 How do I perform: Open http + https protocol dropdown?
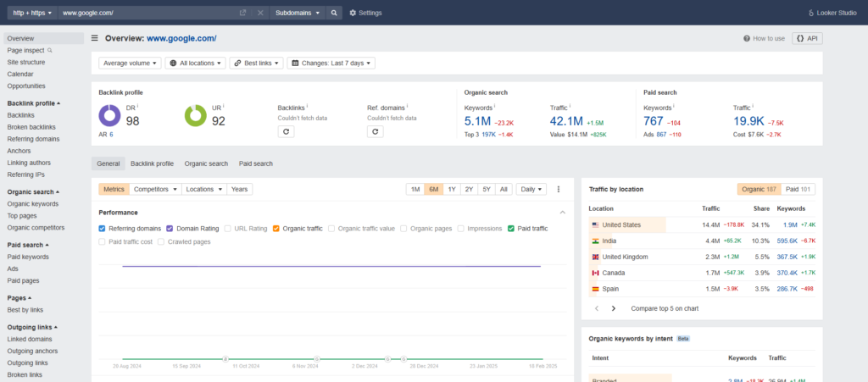pyautogui.click(x=33, y=13)
